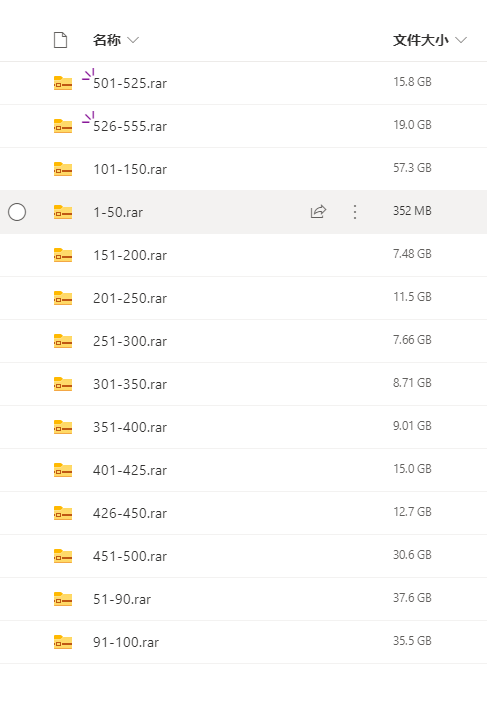
Task: Click the file type icon column header
Action: point(60,40)
